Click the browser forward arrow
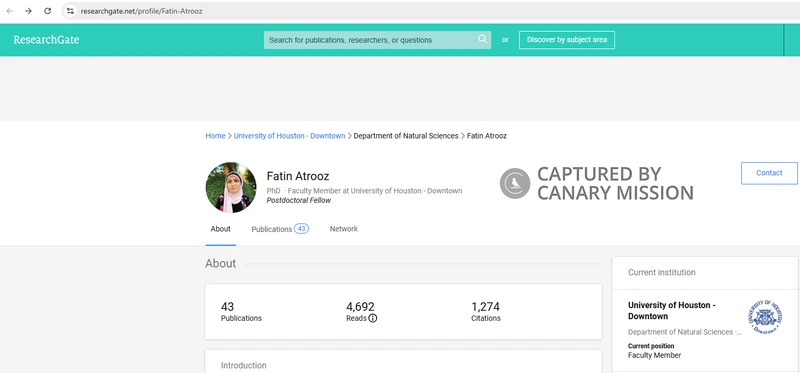Viewport: 800px width, 373px height. click(x=29, y=11)
